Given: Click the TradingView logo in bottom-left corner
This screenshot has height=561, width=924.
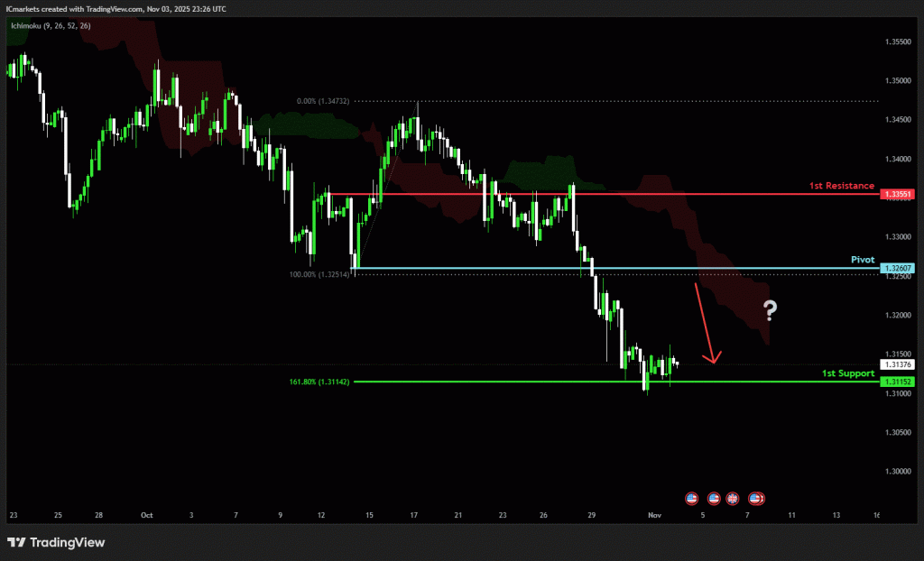Looking at the screenshot, I should (x=56, y=542).
